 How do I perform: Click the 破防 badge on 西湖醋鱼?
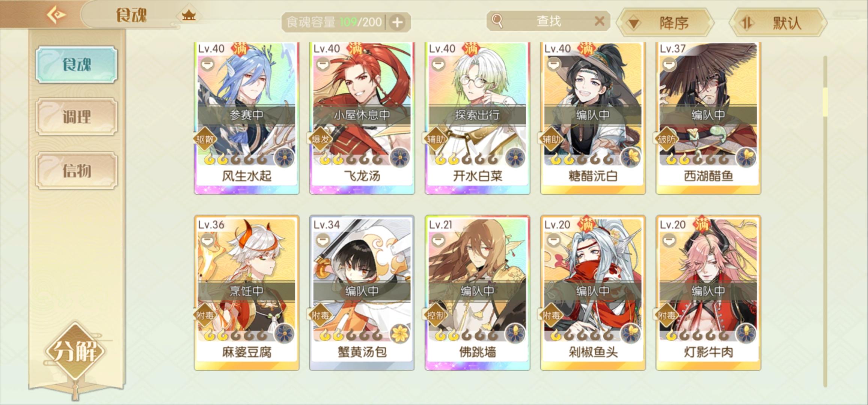tap(667, 139)
